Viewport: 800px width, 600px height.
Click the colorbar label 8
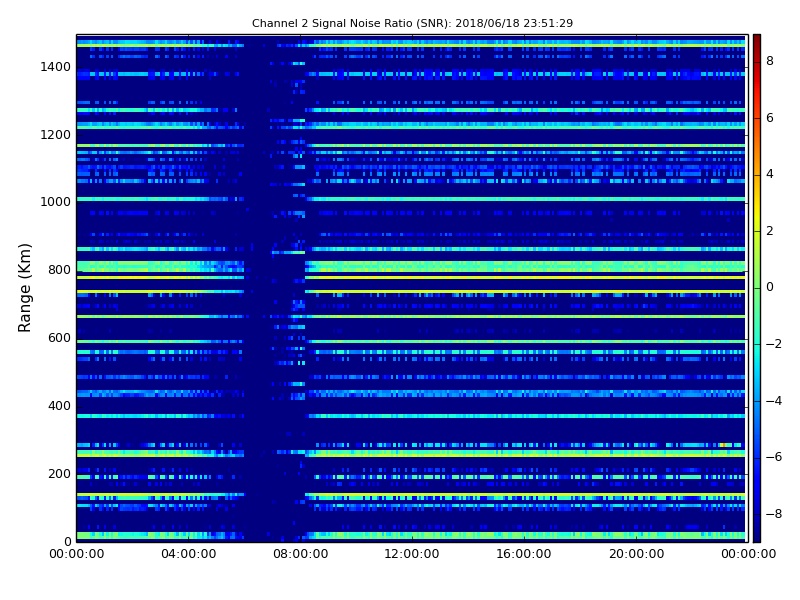770,61
